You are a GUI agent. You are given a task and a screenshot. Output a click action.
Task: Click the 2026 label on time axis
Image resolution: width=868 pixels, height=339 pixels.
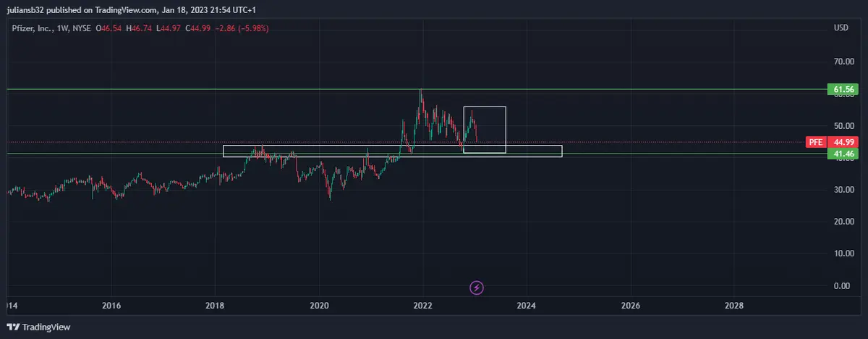point(630,305)
